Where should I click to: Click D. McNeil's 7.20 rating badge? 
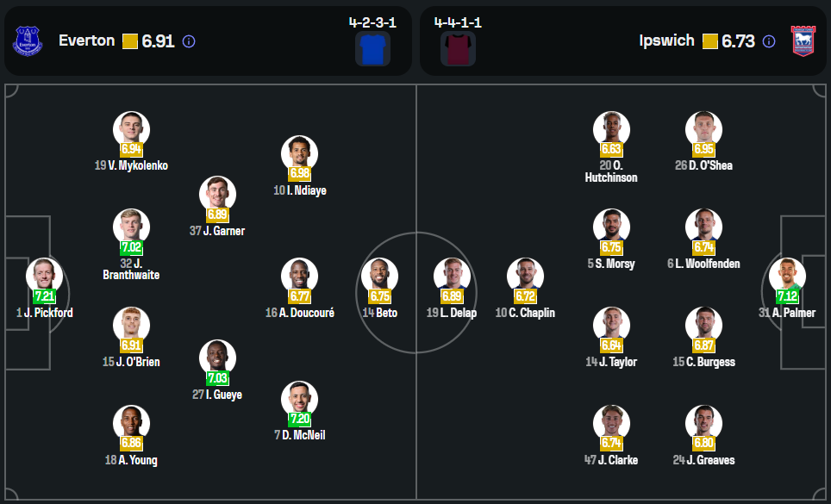[299, 419]
